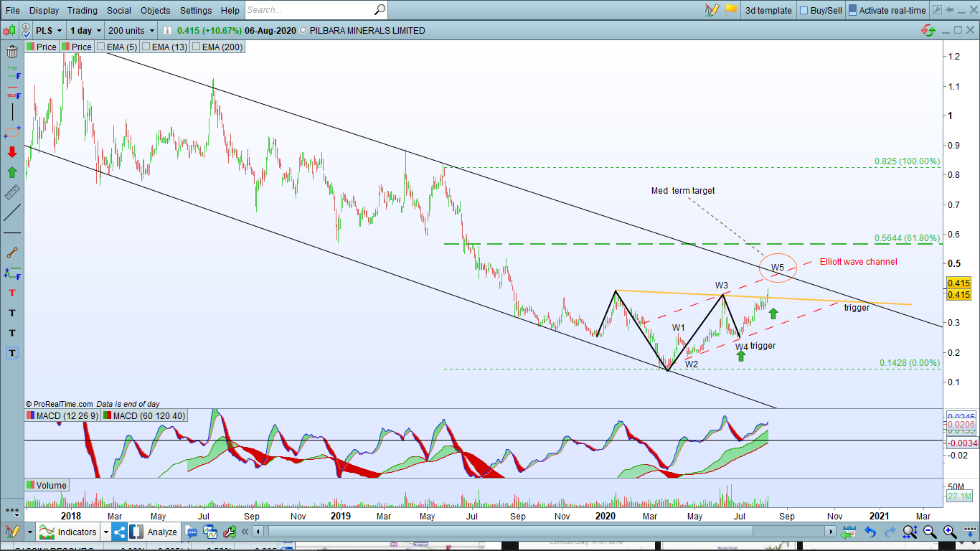Click the Indicators button

click(70, 532)
